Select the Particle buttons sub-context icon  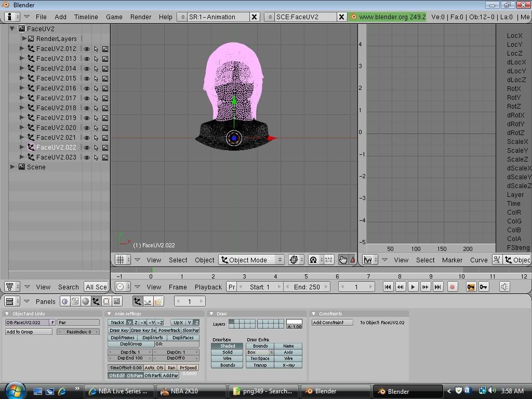coord(158,301)
